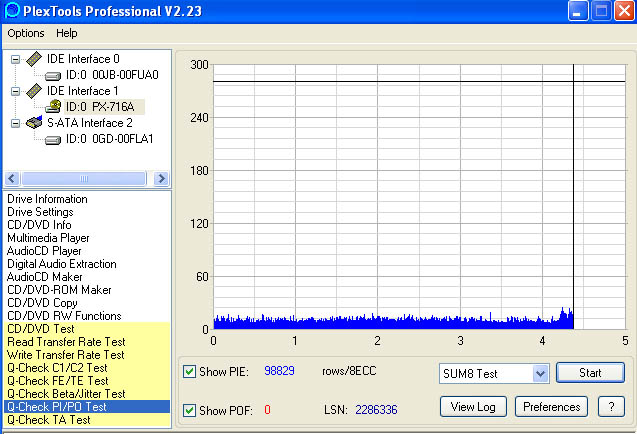This screenshot has height=434, width=637.
Task: Click the IDE Interface 1 controller icon
Action: point(34,91)
